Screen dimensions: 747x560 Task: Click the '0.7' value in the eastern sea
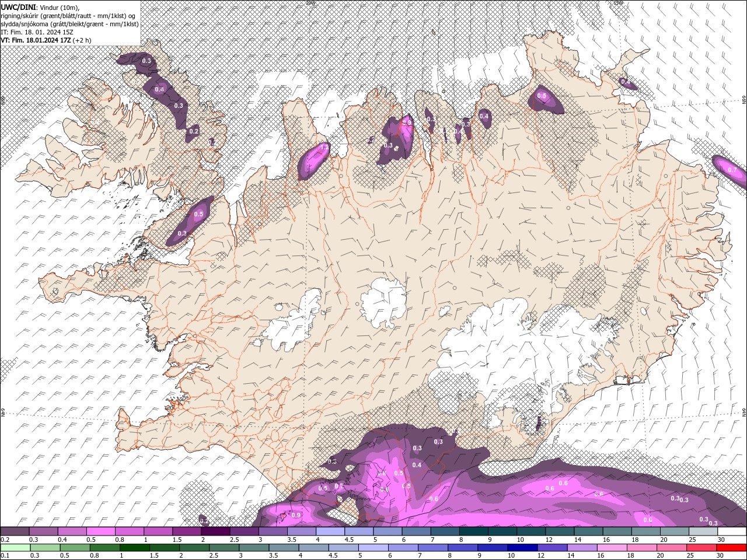point(732,170)
